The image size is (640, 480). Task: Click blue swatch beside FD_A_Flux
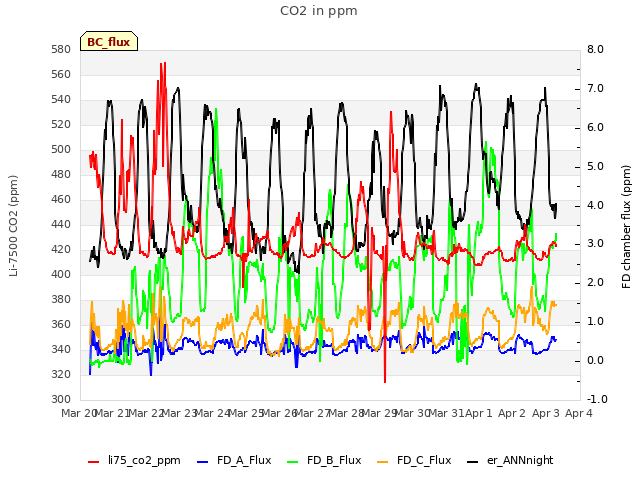(x=202, y=462)
